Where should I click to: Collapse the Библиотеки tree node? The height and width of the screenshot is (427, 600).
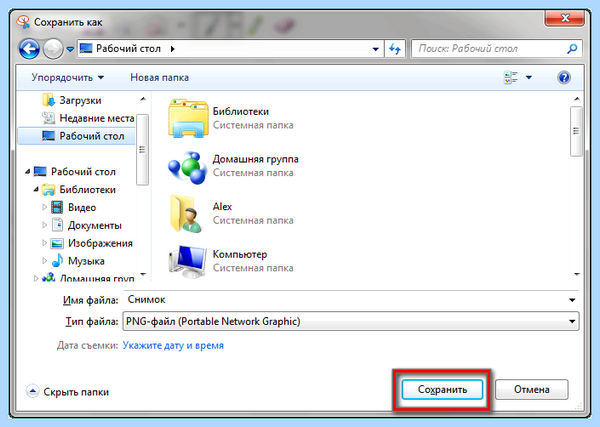pos(36,189)
